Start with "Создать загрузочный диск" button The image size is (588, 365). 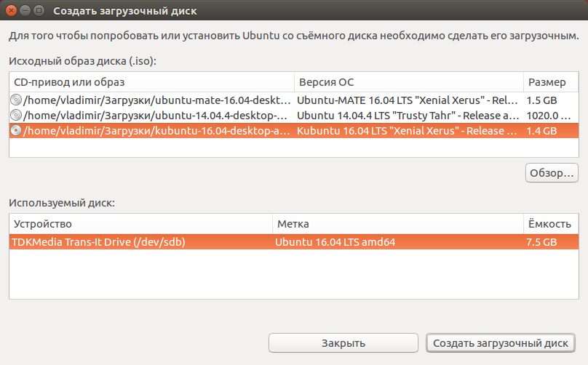[x=500, y=343]
